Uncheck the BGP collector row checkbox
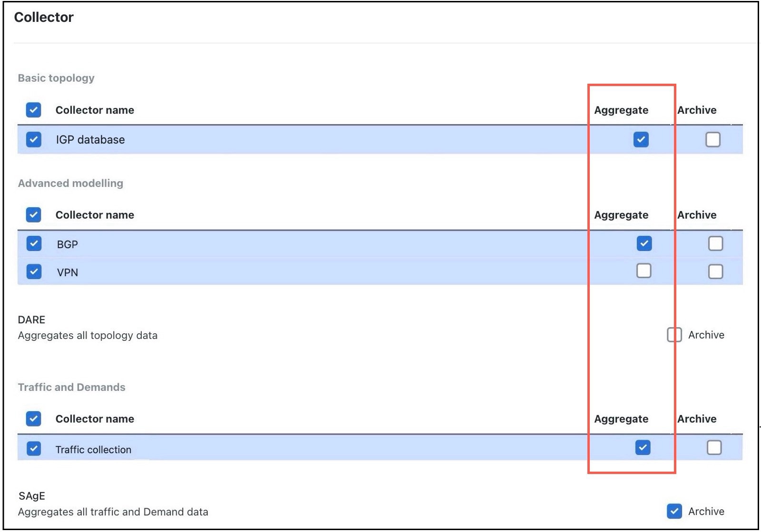761x532 pixels. coord(34,244)
